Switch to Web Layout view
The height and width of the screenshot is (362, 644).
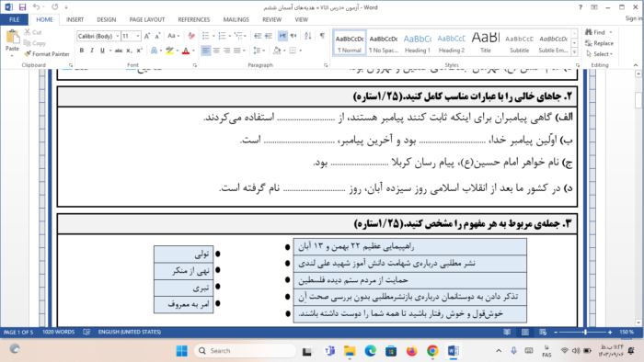point(543,332)
